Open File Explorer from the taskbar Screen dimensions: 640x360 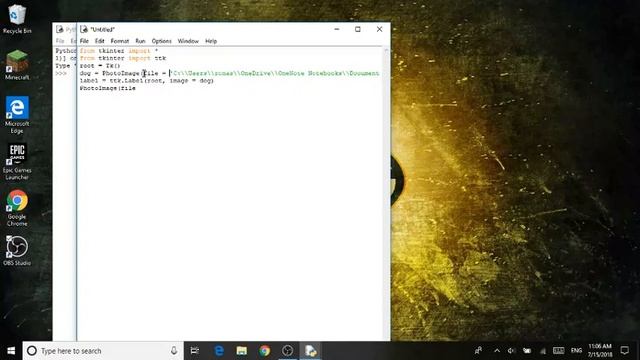pos(242,351)
